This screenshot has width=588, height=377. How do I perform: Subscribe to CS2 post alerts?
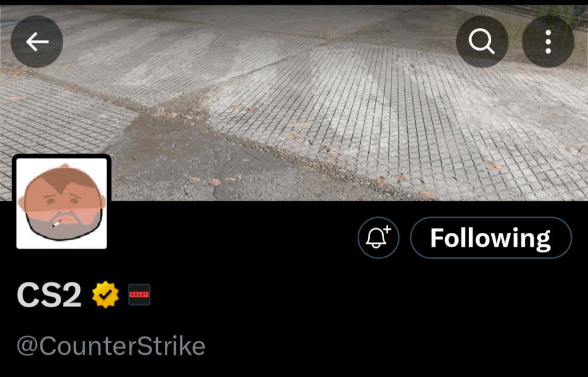point(379,238)
